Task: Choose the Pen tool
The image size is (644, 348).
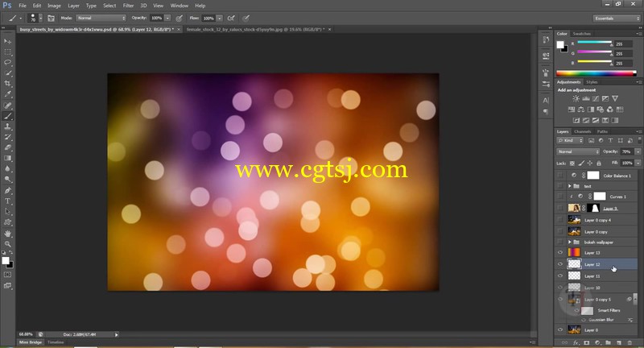Action: coord(7,190)
